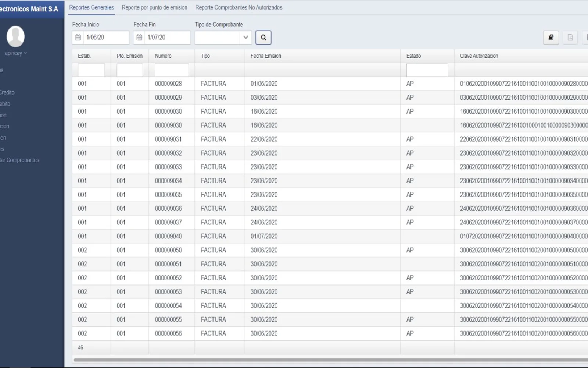Focus the Estado column filter box
The width and height of the screenshot is (588, 368).
(427, 70)
